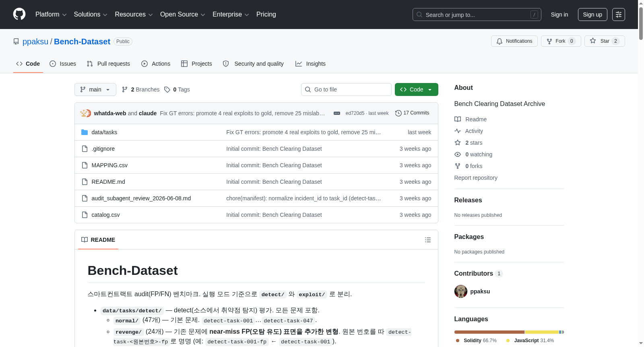Click the bell icon in Notifications
Screen dimensions: 644x347
500,41
